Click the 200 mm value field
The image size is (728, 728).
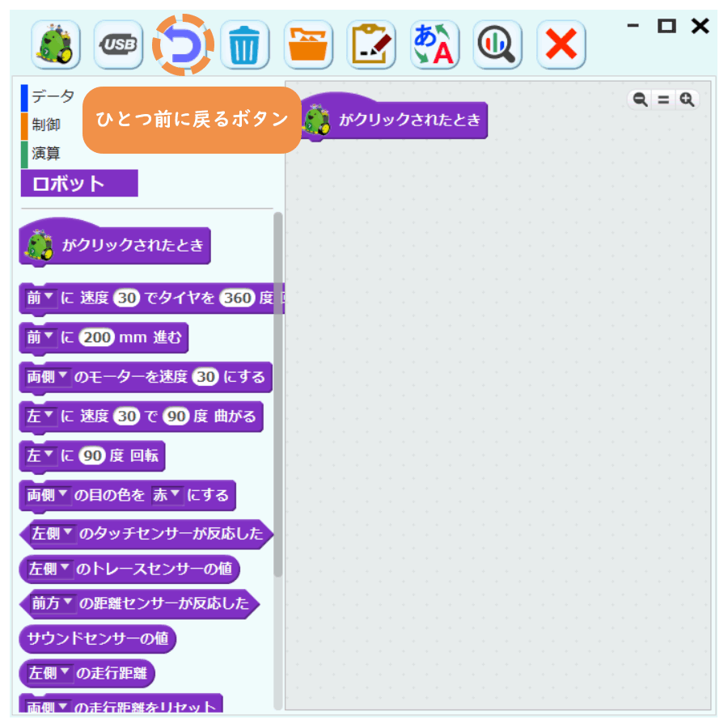(x=96, y=337)
